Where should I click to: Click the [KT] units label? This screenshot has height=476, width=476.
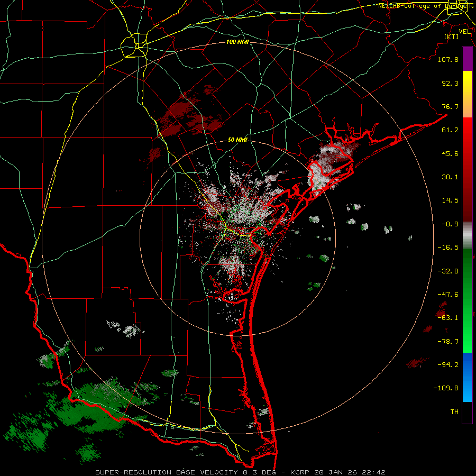point(452,36)
